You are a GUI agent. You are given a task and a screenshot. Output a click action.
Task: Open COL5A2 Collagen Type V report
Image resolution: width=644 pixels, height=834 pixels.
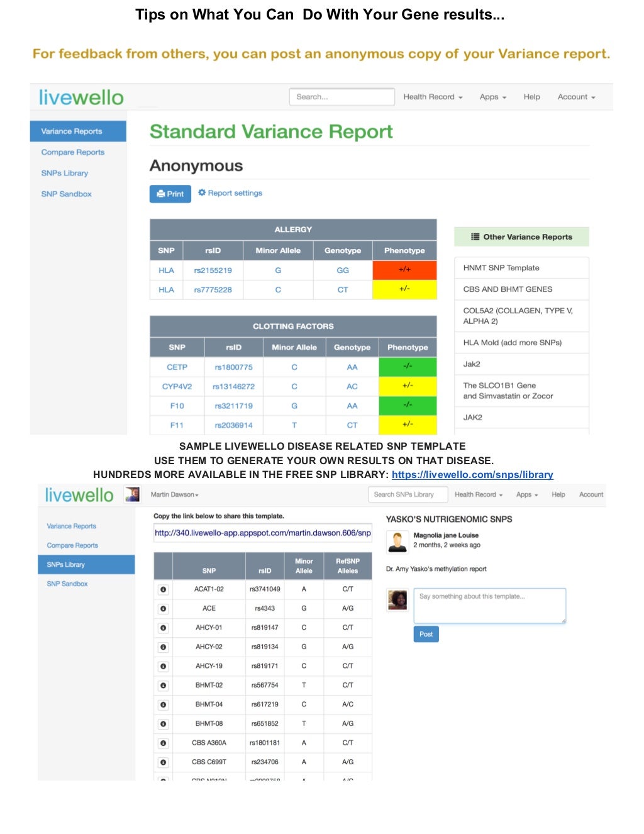click(x=521, y=316)
